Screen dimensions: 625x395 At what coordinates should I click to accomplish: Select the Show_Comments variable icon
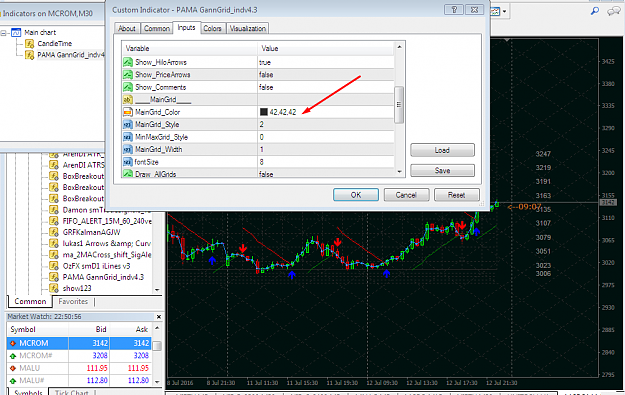(128, 87)
